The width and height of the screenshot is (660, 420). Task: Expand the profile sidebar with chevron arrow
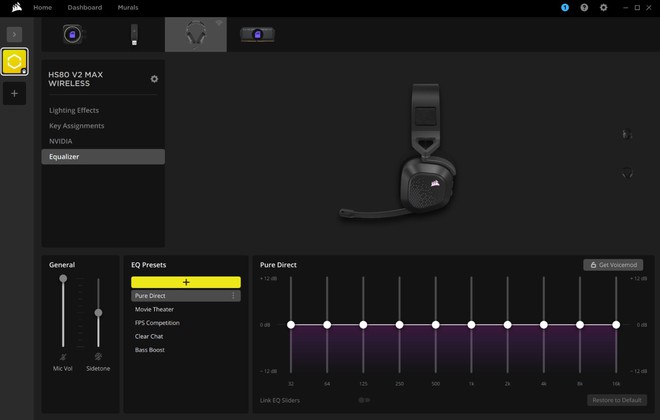coord(14,35)
